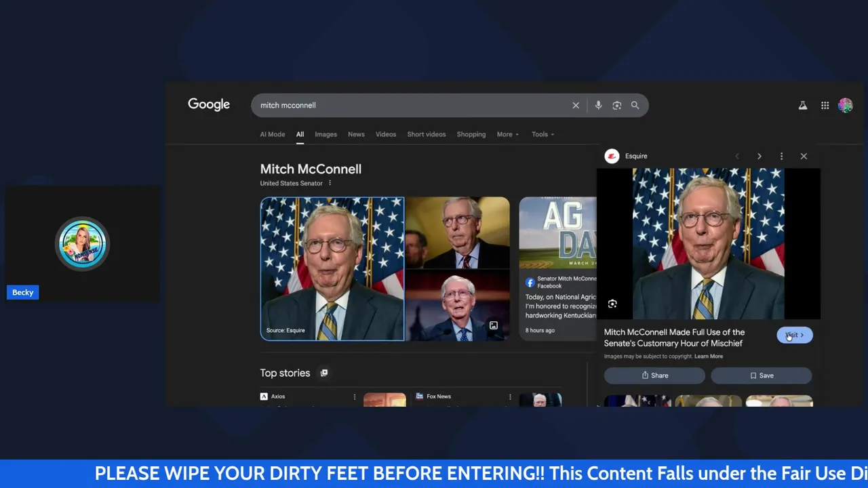868x488 pixels.
Task: Open options dots beside United States Senator
Action: 330,183
